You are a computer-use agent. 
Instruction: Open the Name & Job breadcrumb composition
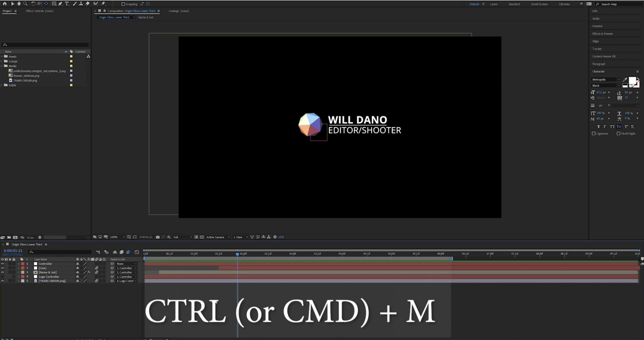point(146,17)
